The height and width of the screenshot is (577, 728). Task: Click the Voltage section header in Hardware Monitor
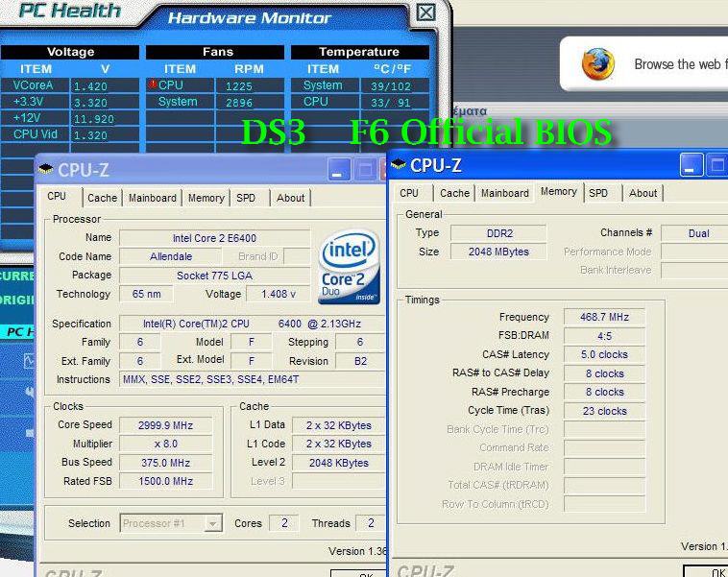[x=70, y=52]
